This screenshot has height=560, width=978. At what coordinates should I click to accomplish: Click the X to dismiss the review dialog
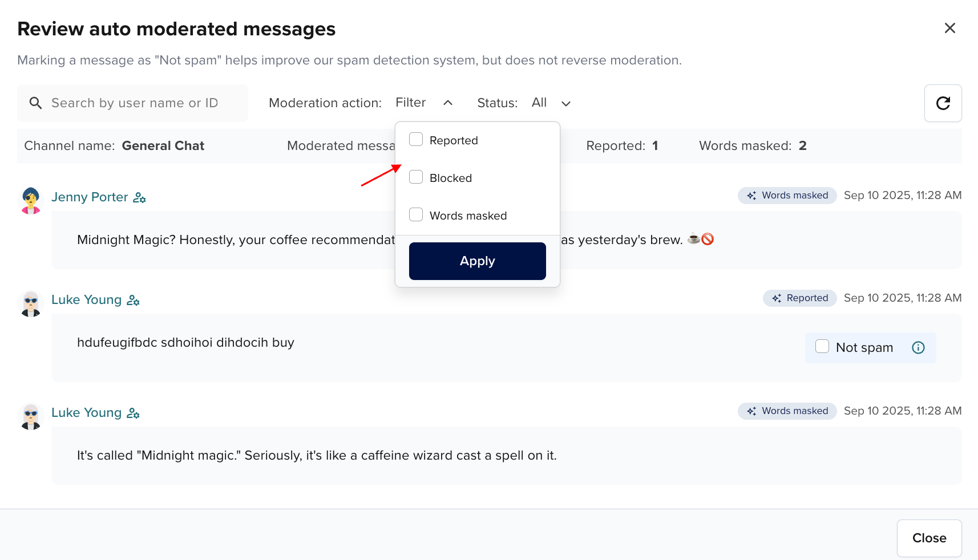click(x=949, y=28)
